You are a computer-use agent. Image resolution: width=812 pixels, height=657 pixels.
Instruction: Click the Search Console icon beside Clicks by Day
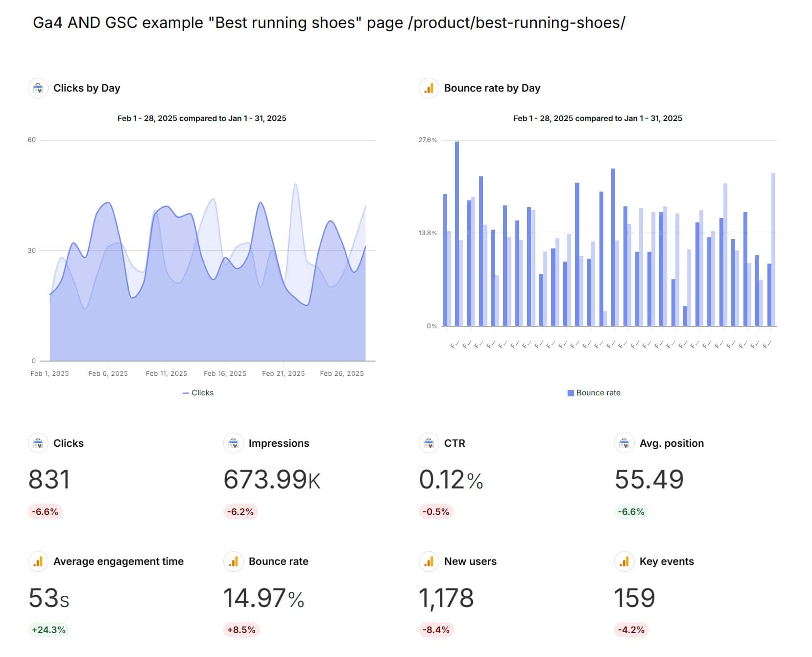38,88
